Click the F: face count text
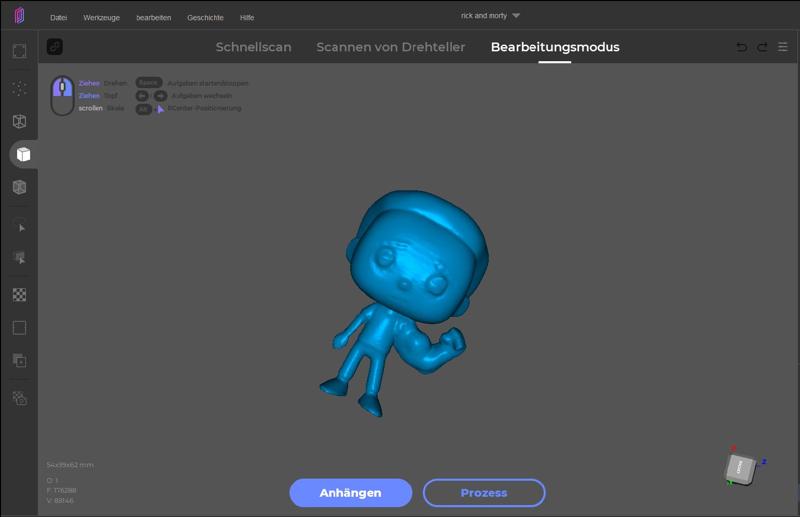This screenshot has width=800, height=517. [61, 490]
